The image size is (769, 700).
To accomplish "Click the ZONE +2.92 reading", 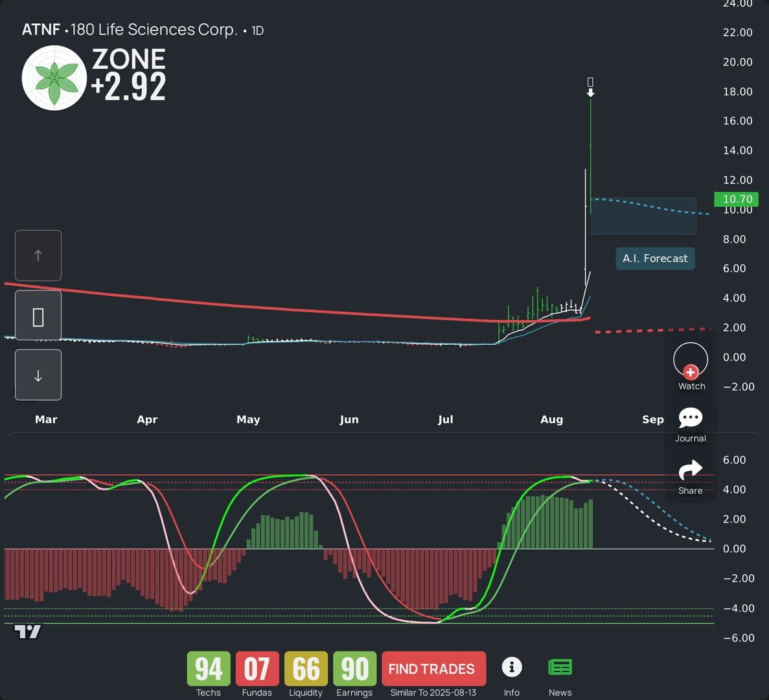I will point(128,74).
